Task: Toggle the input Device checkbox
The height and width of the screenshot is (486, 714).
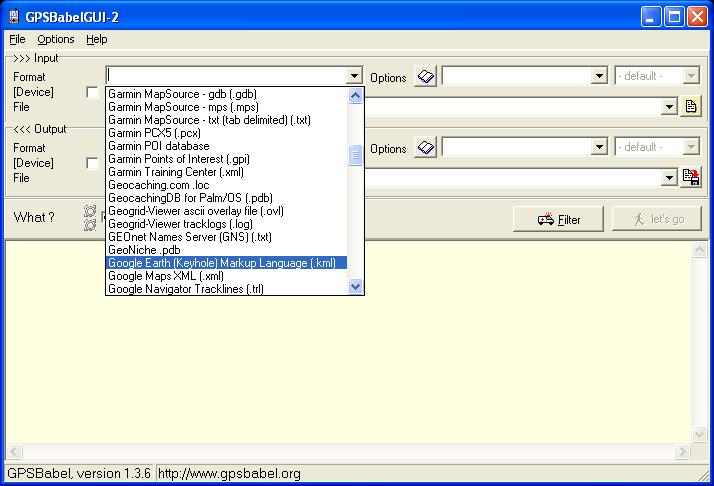Action: tap(92, 92)
